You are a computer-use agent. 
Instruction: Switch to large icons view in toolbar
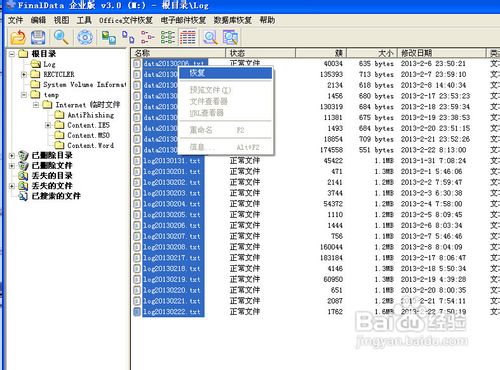coord(109,37)
